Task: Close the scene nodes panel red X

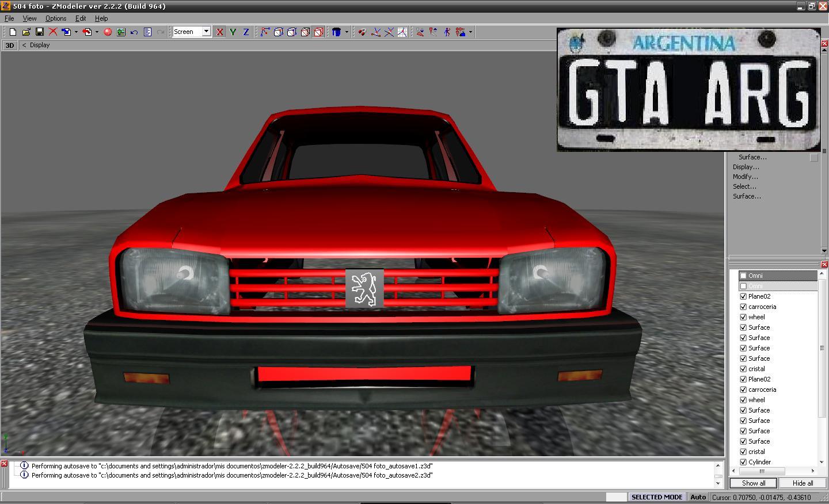Action: point(824,264)
